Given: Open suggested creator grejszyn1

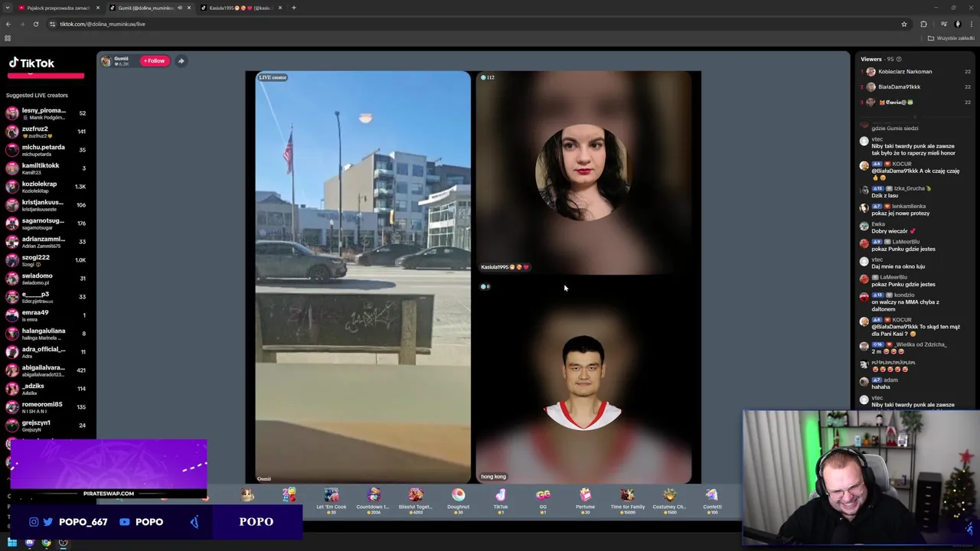Looking at the screenshot, I should click(46, 425).
